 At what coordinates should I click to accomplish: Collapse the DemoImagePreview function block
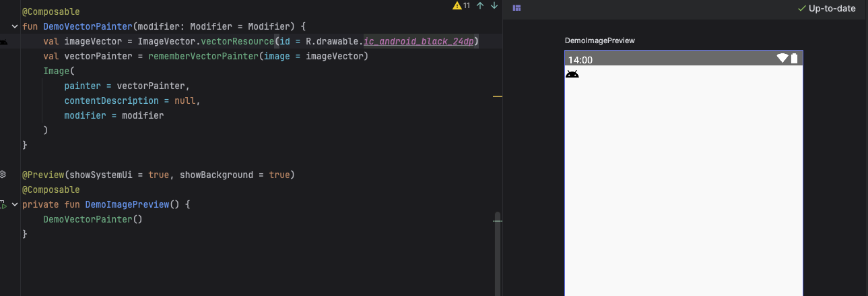click(15, 204)
